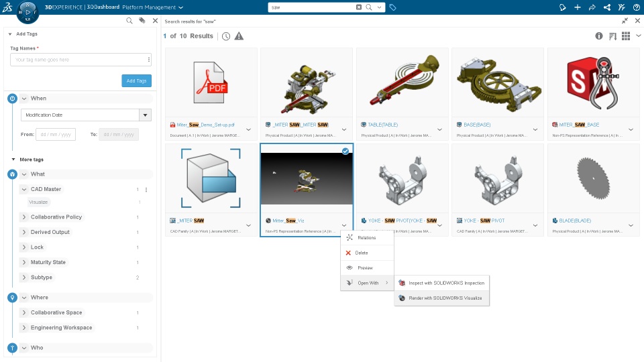Collapse the More tags section
Screen dimensions: 644x362
click(x=13, y=160)
